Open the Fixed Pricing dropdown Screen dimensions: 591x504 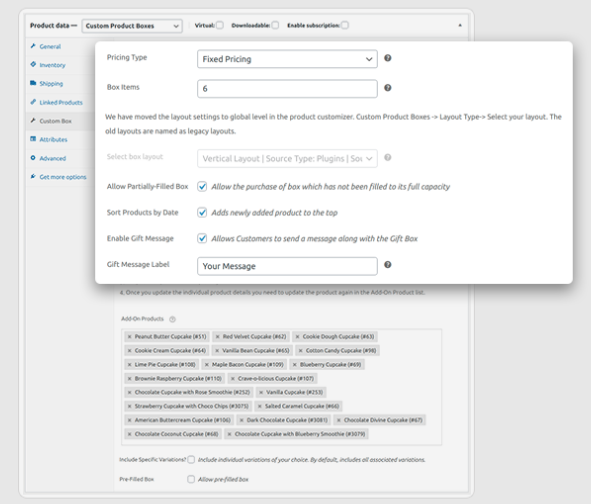[x=287, y=59]
